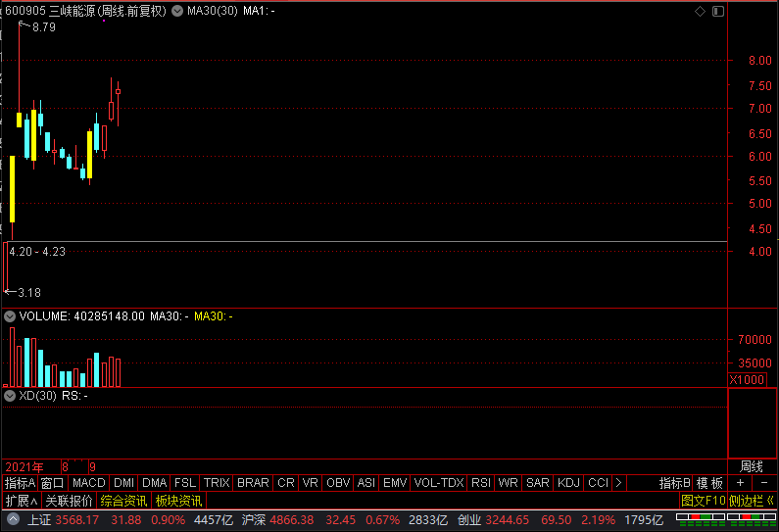779x532 pixels.
Task: Click the up-arrow icon beside 上证
Action: pos(13,519)
